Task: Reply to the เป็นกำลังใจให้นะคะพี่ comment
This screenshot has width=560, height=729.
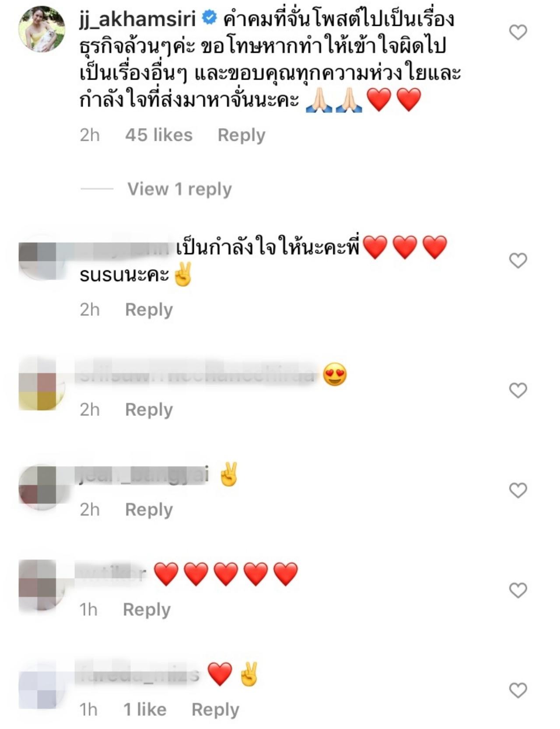Action: point(149,310)
